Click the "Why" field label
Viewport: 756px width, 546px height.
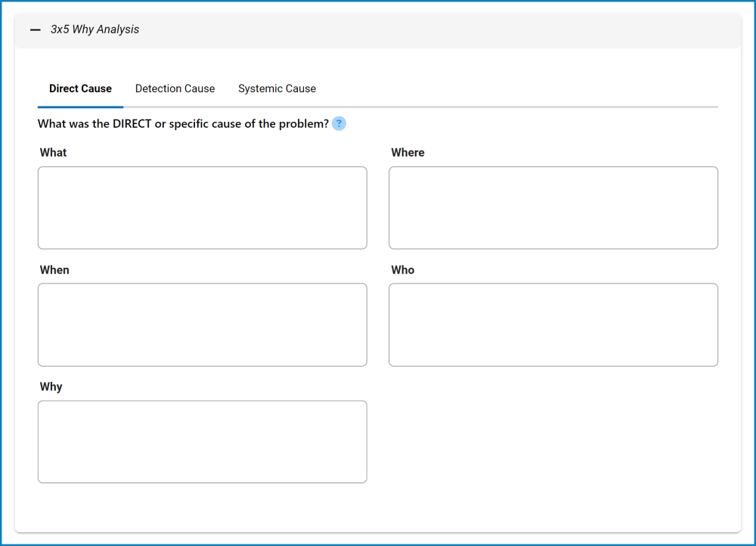pyautogui.click(x=51, y=387)
